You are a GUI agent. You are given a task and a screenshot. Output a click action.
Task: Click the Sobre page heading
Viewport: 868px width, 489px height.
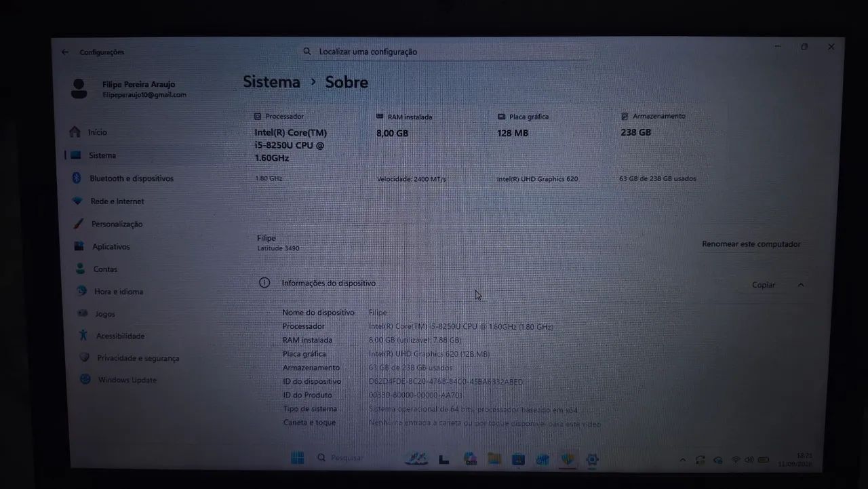click(347, 82)
